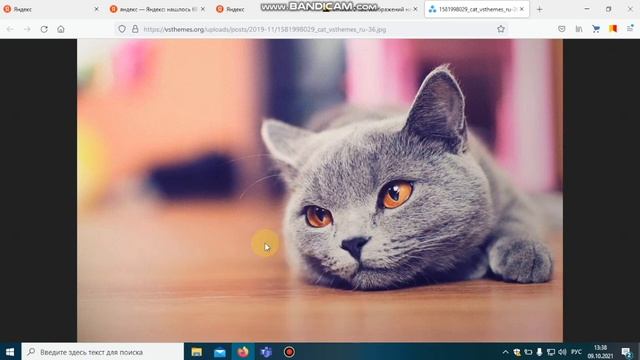Switch to the 'Яндекс нашлось' tab
The width and height of the screenshot is (640, 360).
coord(158,9)
